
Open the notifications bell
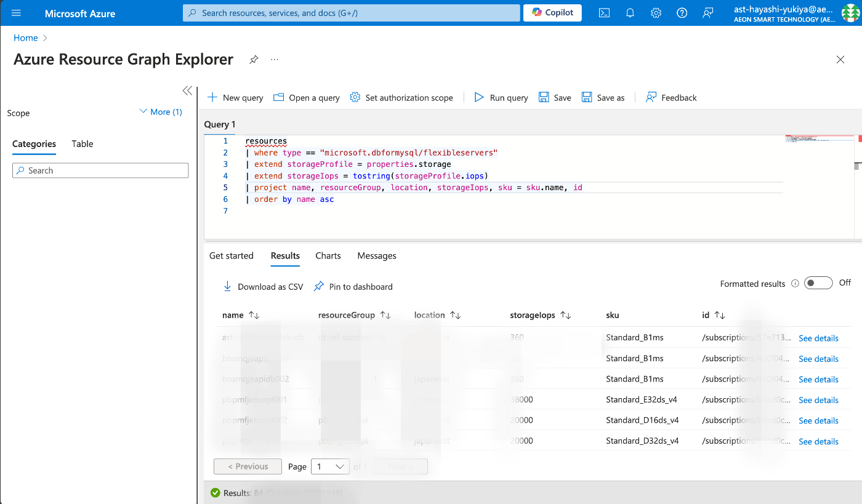click(630, 13)
